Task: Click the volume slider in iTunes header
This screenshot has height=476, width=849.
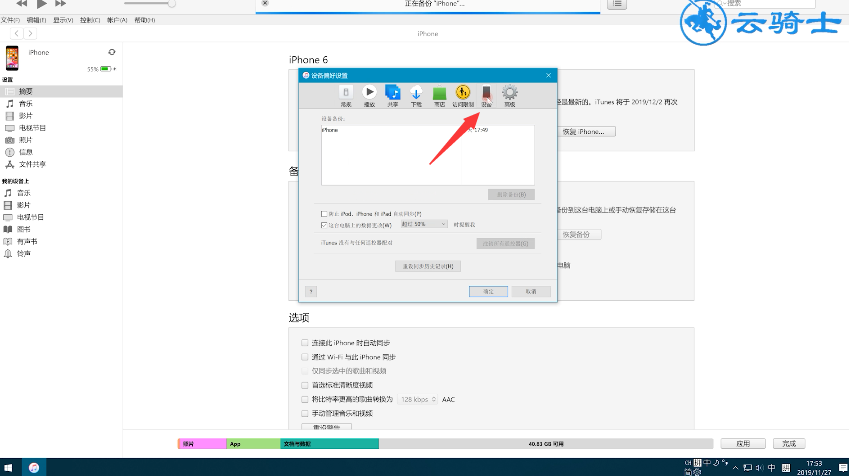Action: coord(150,3)
